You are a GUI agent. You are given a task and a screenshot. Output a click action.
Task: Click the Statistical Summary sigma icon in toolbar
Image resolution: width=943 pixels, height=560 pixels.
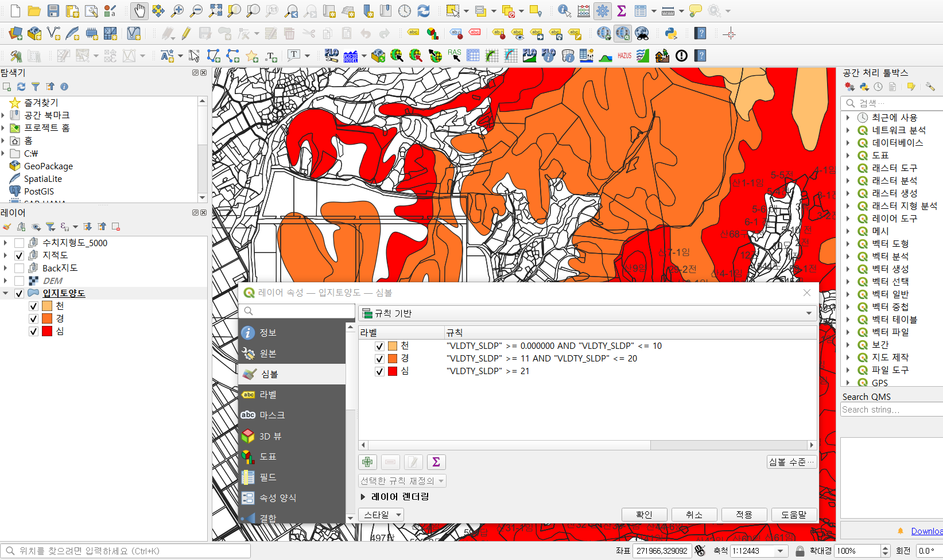click(x=622, y=11)
